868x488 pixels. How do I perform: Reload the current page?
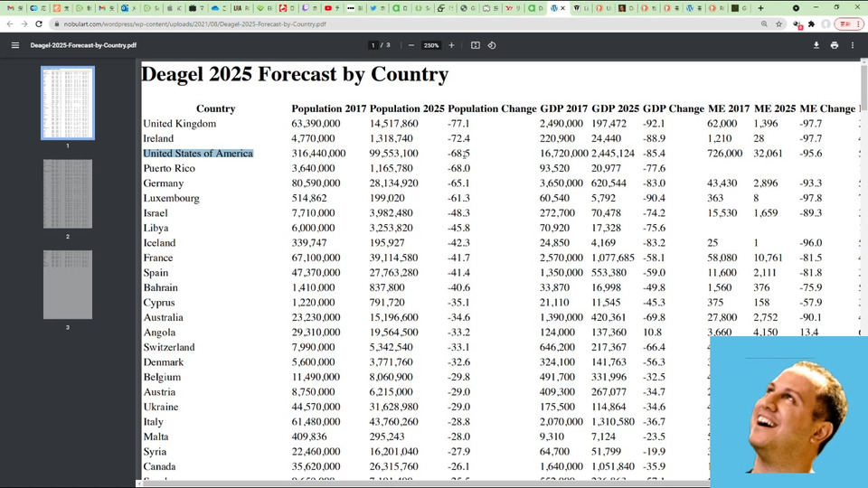[x=39, y=23]
